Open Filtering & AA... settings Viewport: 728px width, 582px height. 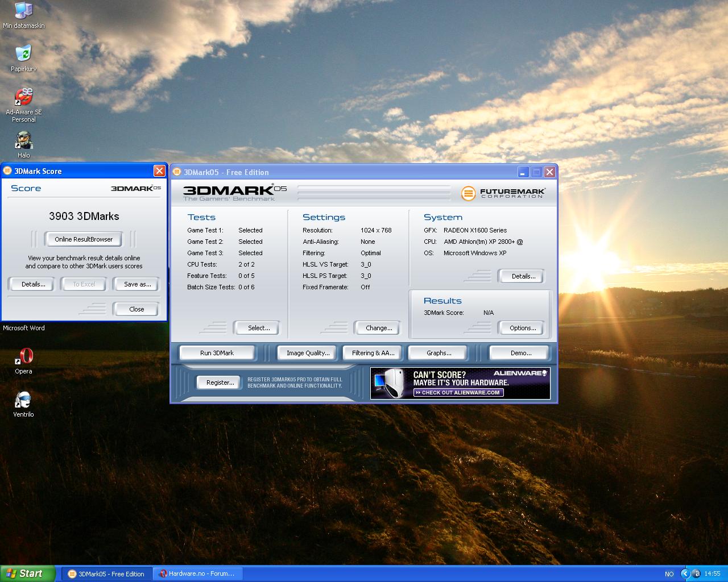pyautogui.click(x=373, y=353)
